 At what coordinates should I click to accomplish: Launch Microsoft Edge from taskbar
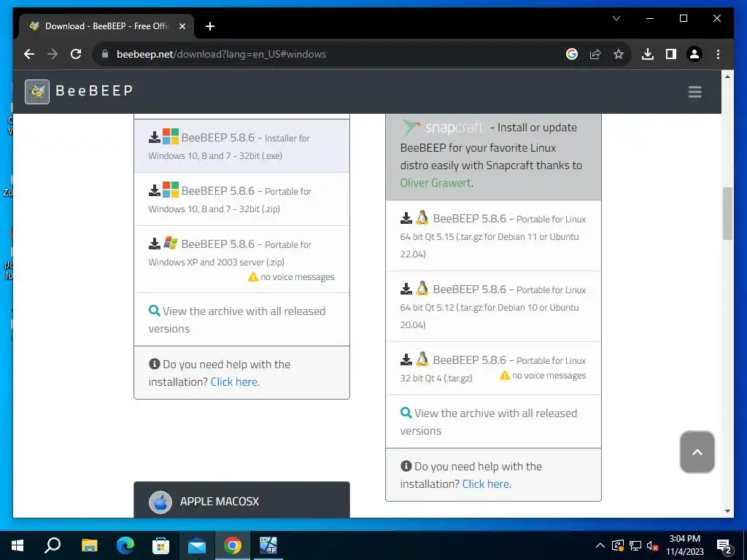[x=125, y=545]
